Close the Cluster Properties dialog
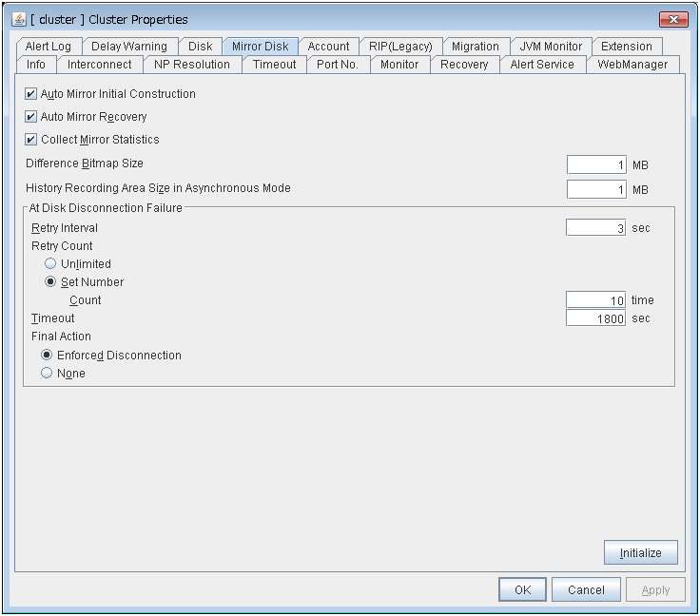The height and width of the screenshot is (616, 700). [x=672, y=19]
